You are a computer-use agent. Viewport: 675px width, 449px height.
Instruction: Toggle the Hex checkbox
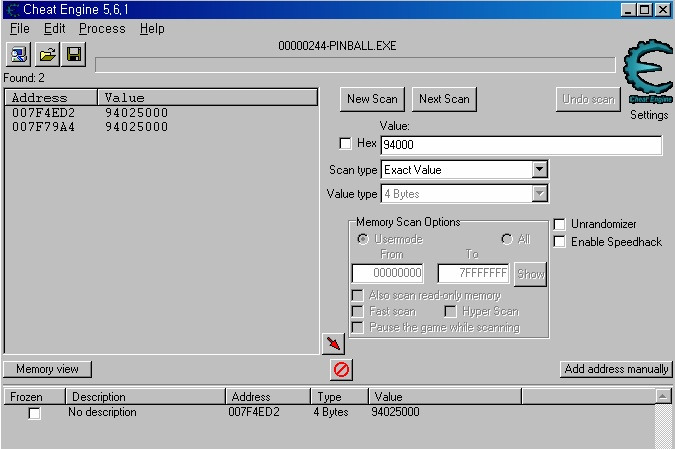click(345, 143)
